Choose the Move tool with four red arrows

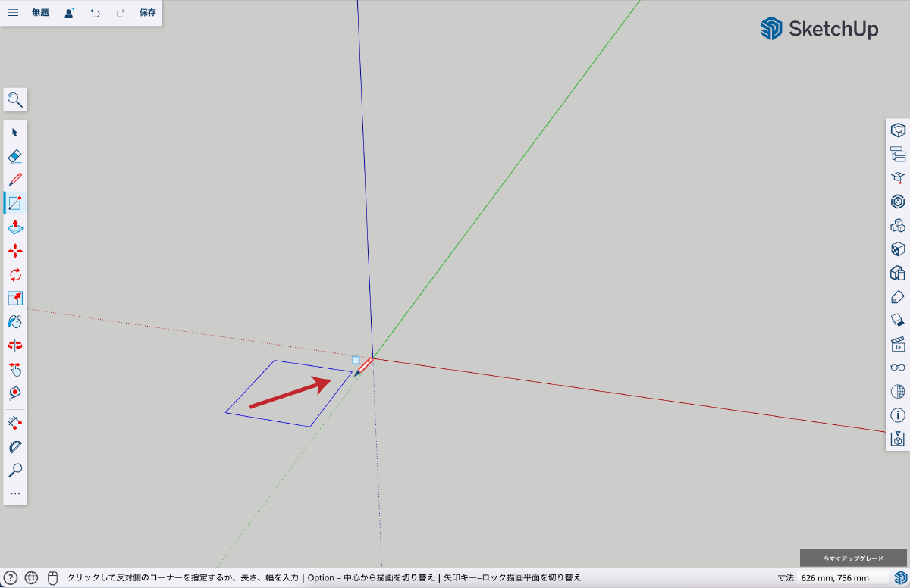(14, 251)
